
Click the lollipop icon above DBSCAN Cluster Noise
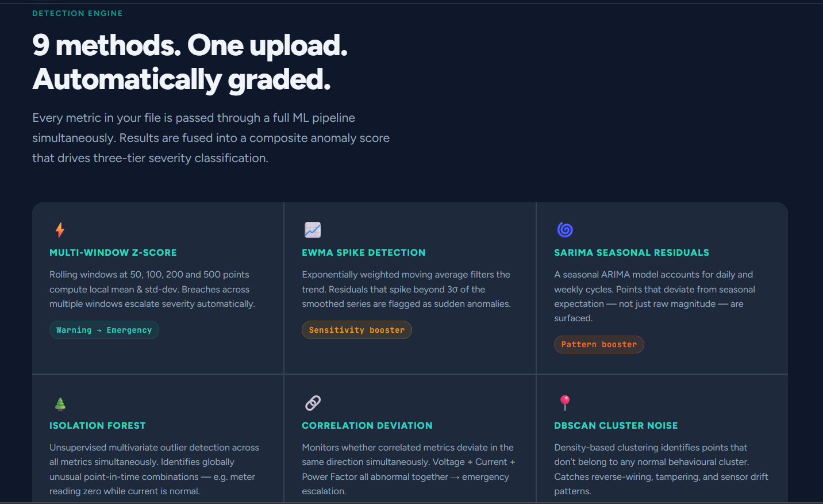564,402
